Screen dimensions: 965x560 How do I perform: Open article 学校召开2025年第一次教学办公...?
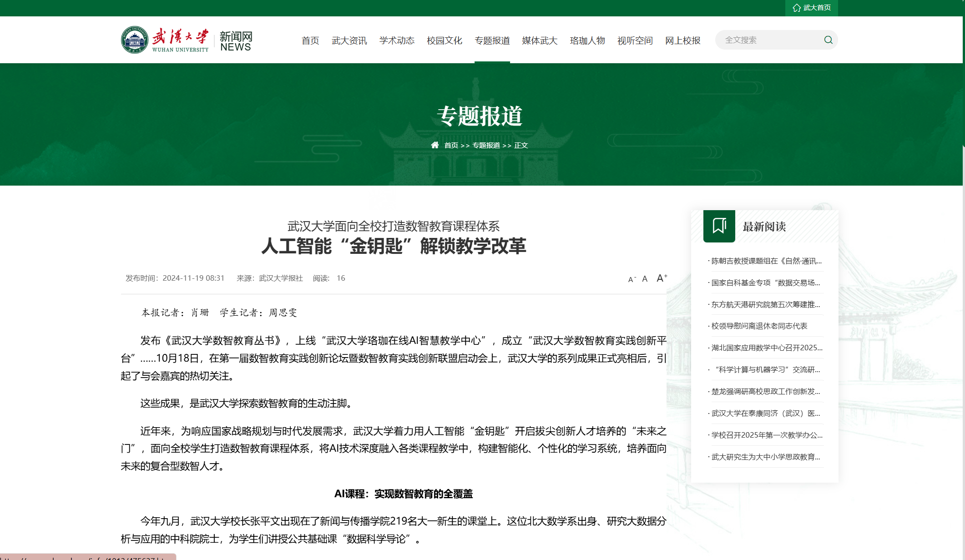pyautogui.click(x=766, y=435)
